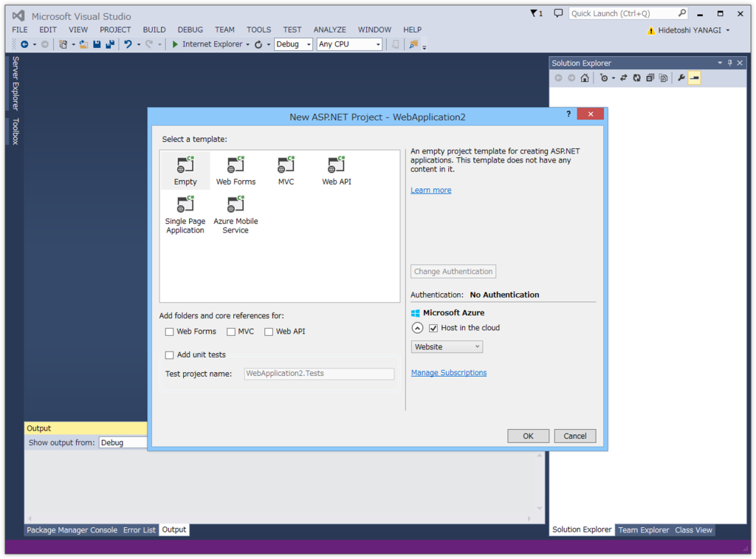Click the Save All toolbar icon
Viewport: 756px width, 559px height.
tap(110, 44)
